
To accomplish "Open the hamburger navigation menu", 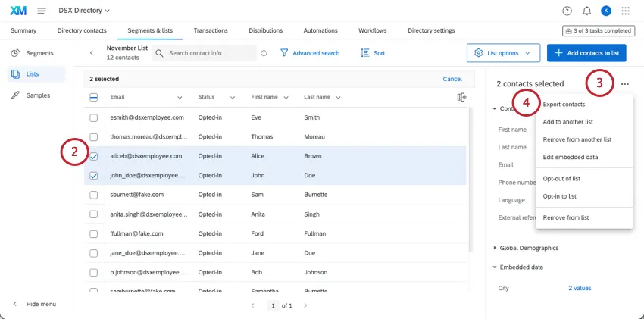I will coord(41,11).
